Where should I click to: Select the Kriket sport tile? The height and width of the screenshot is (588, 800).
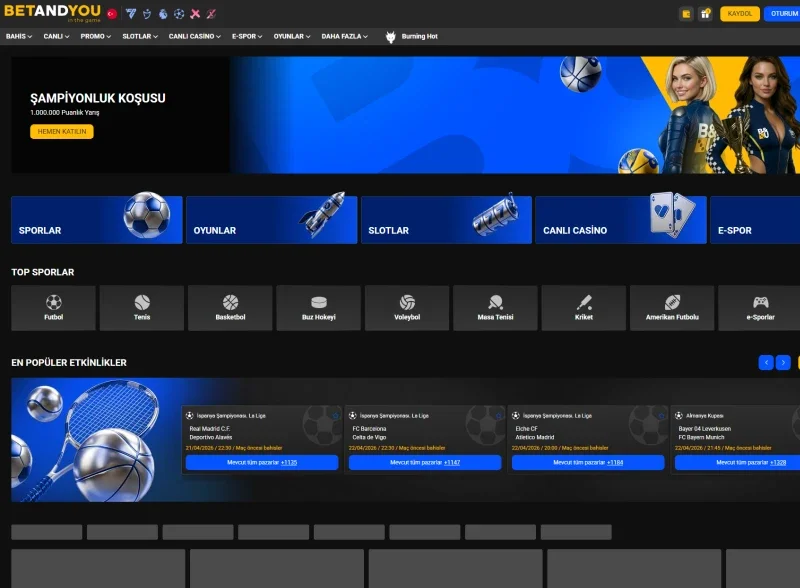pos(584,308)
